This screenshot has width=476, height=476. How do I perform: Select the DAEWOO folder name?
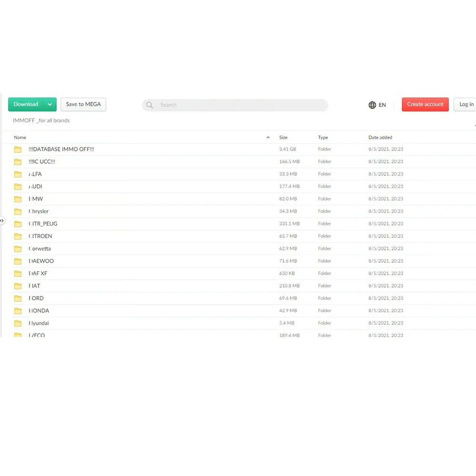[41, 261]
